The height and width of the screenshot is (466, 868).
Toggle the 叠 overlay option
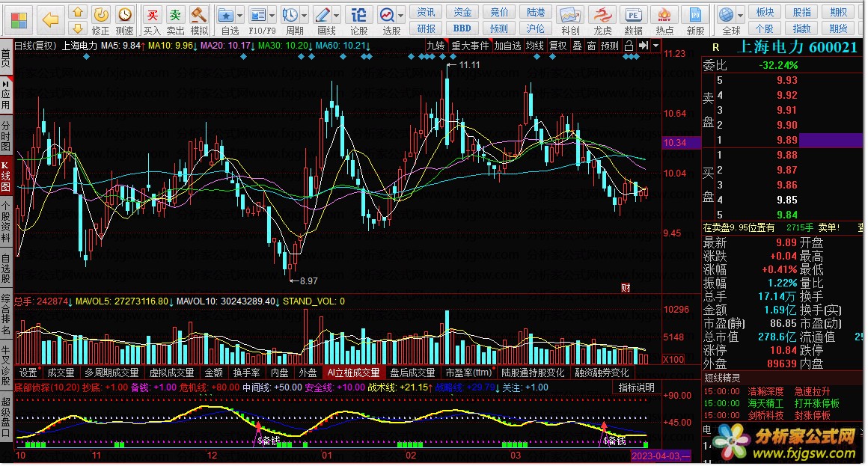[577, 46]
